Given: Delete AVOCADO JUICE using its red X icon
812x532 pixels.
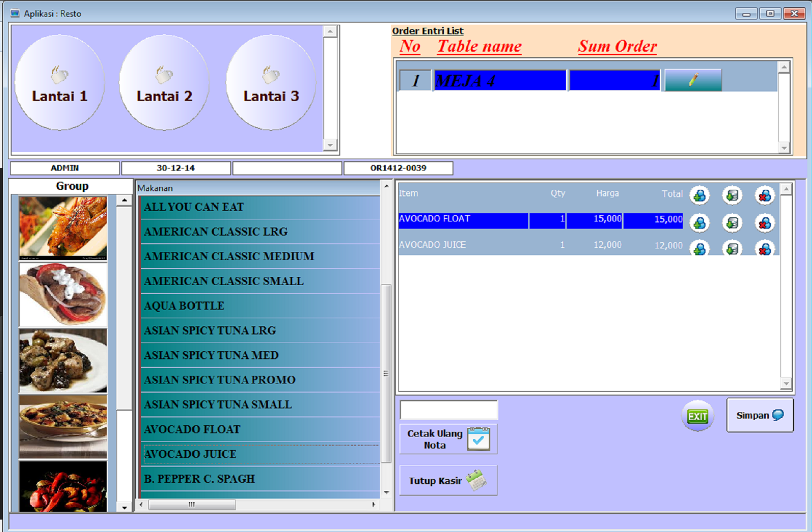Looking at the screenshot, I should [764, 248].
